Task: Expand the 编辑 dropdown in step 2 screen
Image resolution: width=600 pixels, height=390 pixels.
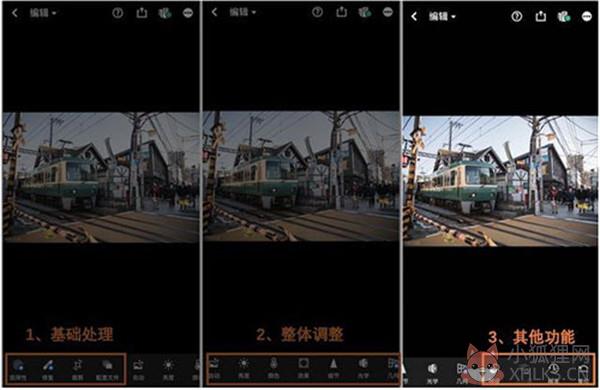Action: pos(243,12)
